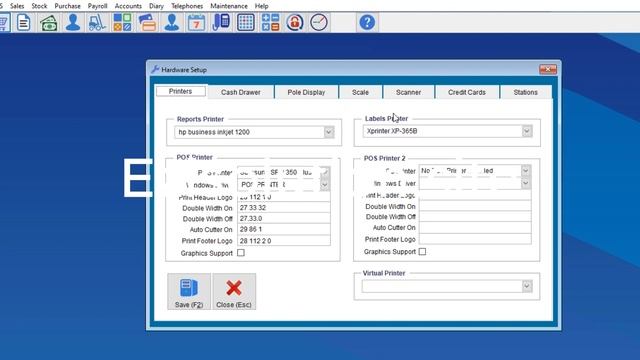
Task: Click the telephone toolbar icon
Action: 221,22
